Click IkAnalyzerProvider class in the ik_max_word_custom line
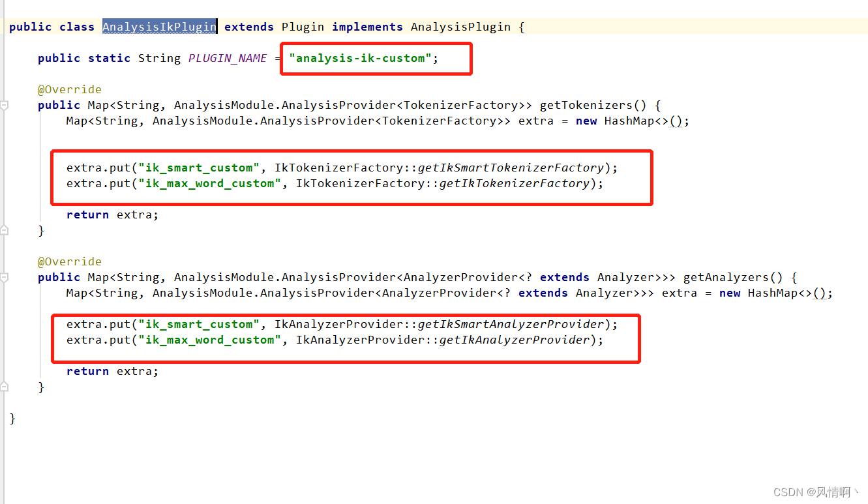The width and height of the screenshot is (868, 504). tap(360, 340)
